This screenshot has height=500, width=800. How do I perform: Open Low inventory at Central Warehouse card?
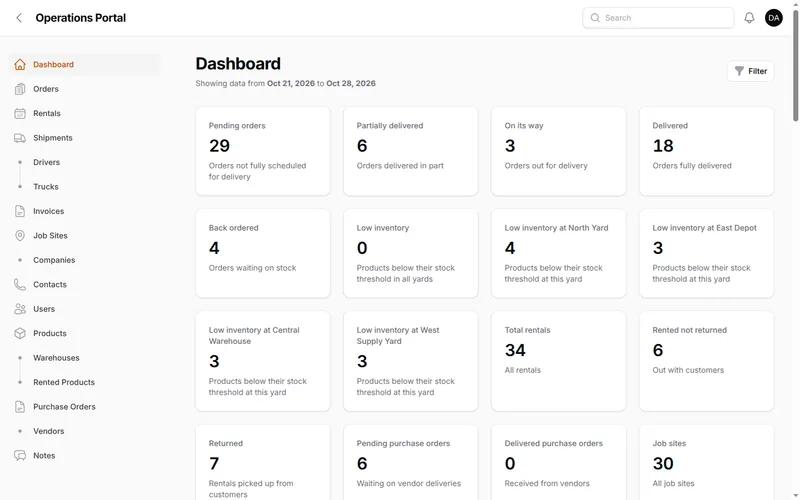263,361
